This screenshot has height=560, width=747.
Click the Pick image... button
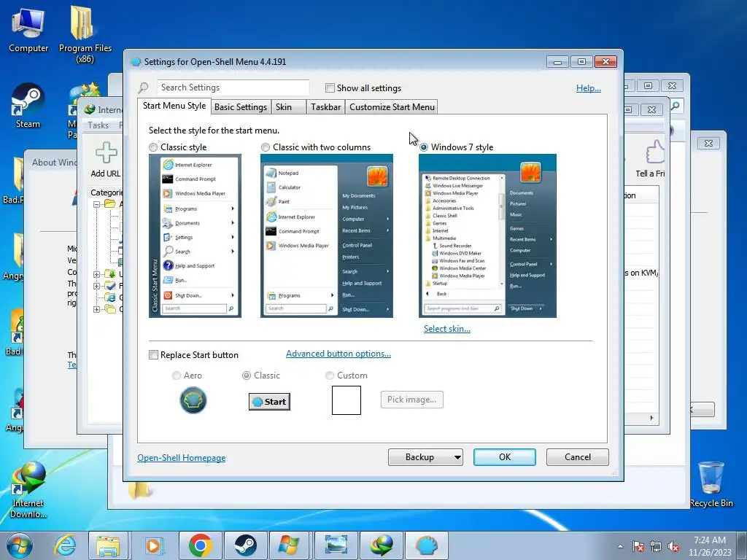tap(411, 400)
